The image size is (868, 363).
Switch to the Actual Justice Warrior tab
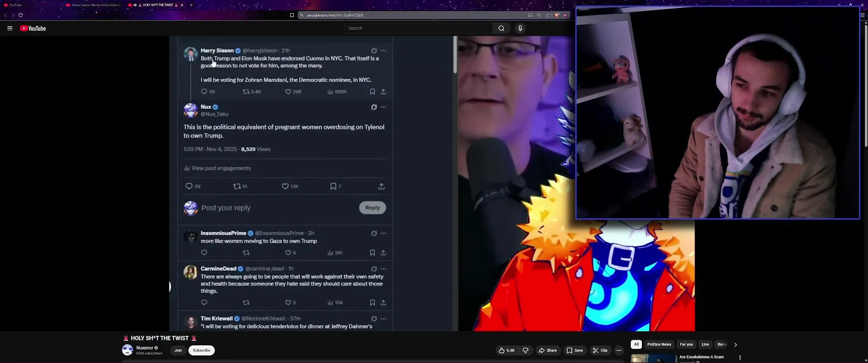pyautogui.click(x=93, y=5)
